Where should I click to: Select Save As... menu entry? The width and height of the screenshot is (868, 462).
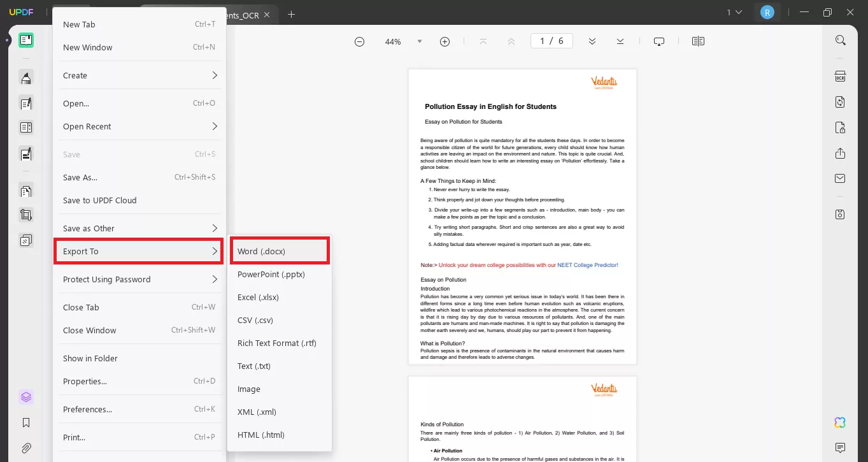(x=139, y=177)
